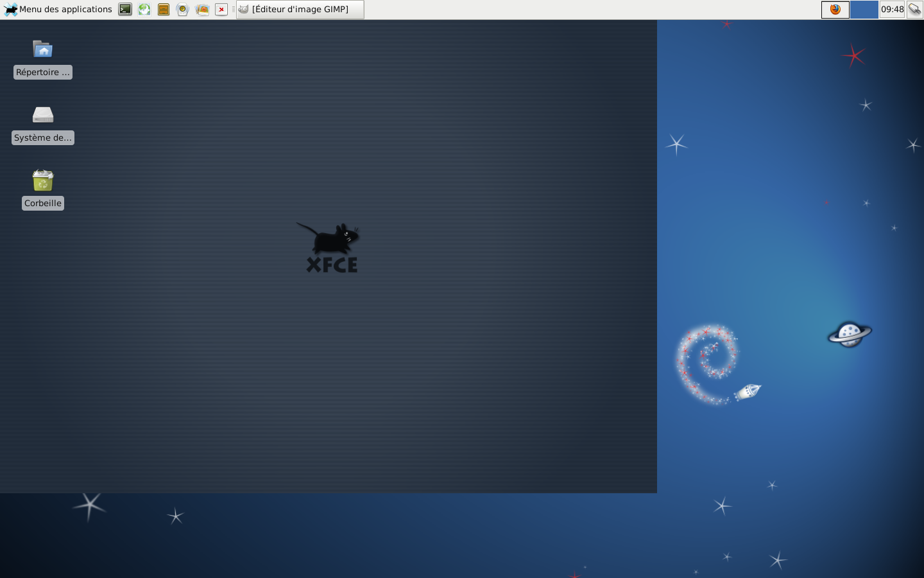Switch to the workspace showing Firefox

835,10
